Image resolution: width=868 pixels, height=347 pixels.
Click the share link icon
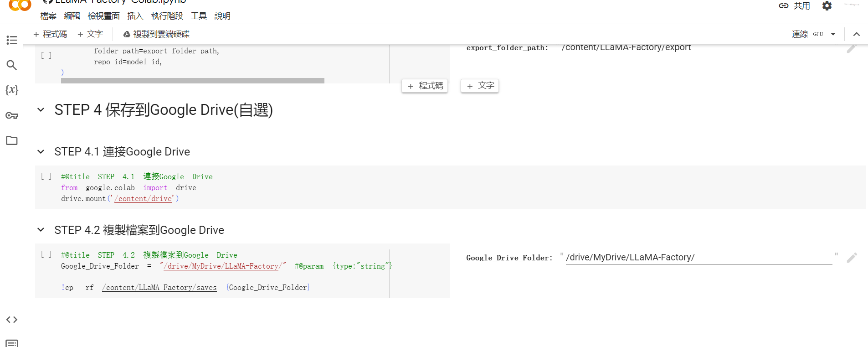click(x=784, y=6)
